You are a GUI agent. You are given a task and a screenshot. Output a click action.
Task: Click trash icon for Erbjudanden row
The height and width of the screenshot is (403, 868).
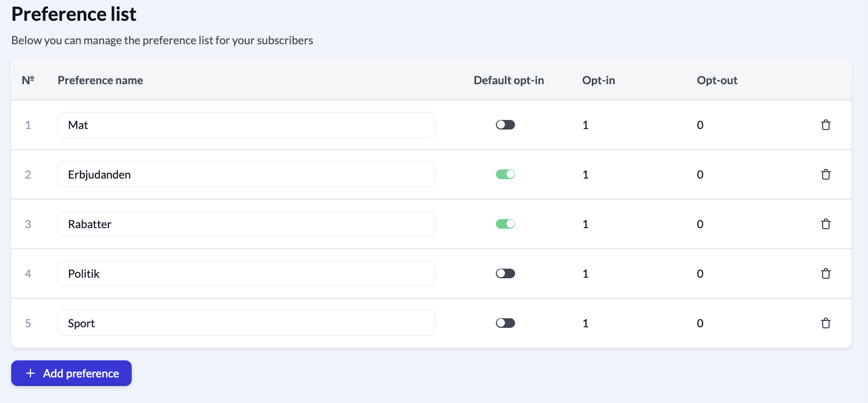[x=825, y=174]
